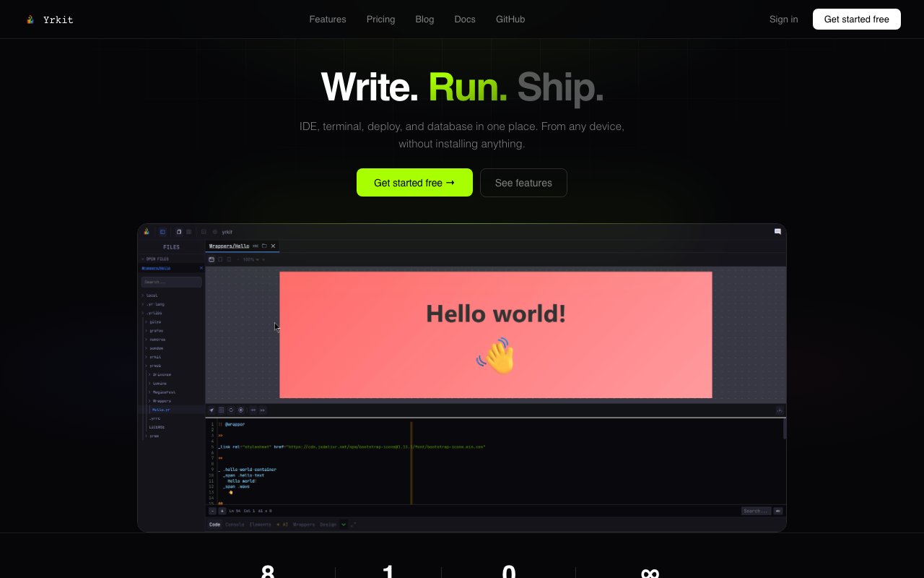
Task: Toggle the blue sidebar panel icon
Action: pos(162,232)
